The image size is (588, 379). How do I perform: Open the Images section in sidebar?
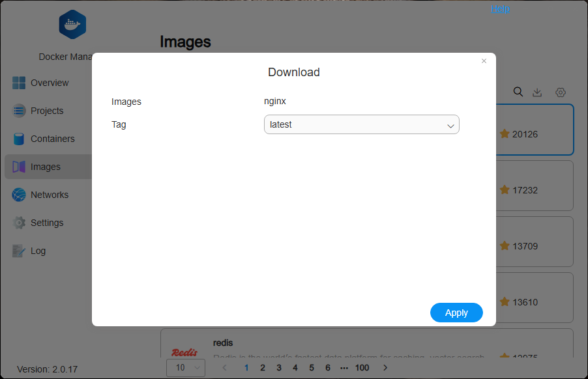point(46,167)
